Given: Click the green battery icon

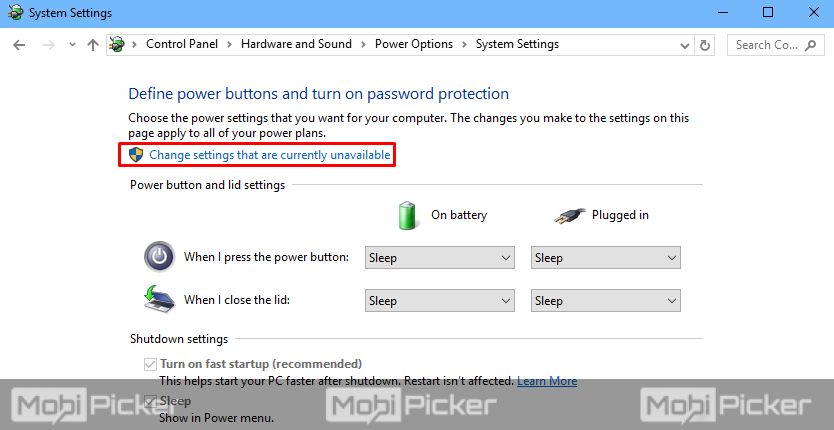Looking at the screenshot, I should click(407, 215).
